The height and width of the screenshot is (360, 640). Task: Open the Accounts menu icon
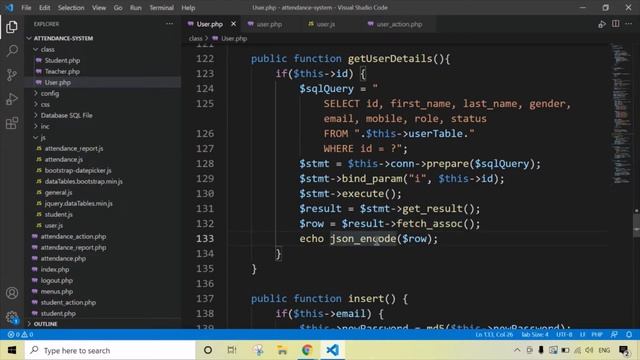tap(12, 293)
